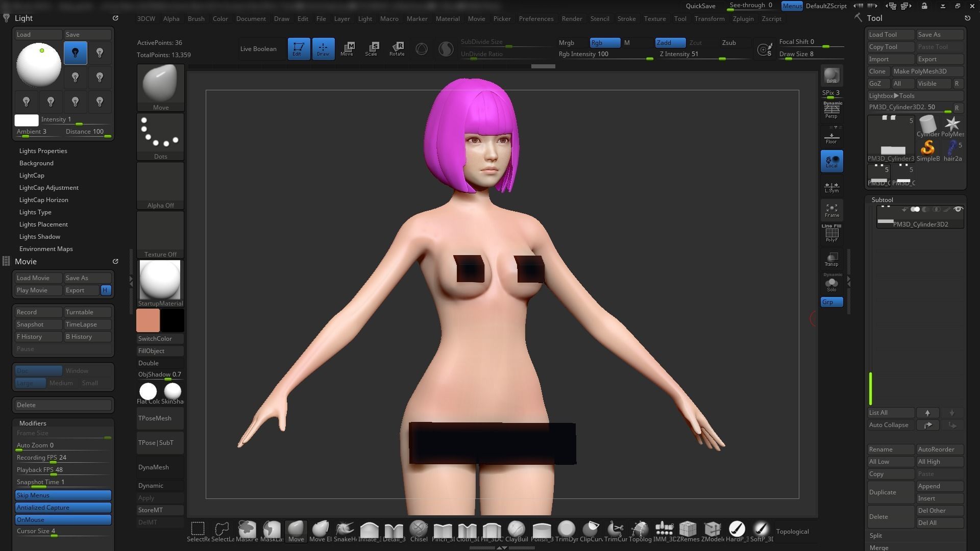Toggle PolyF line fill display
This screenshot has height=551, width=980.
pos(831,234)
